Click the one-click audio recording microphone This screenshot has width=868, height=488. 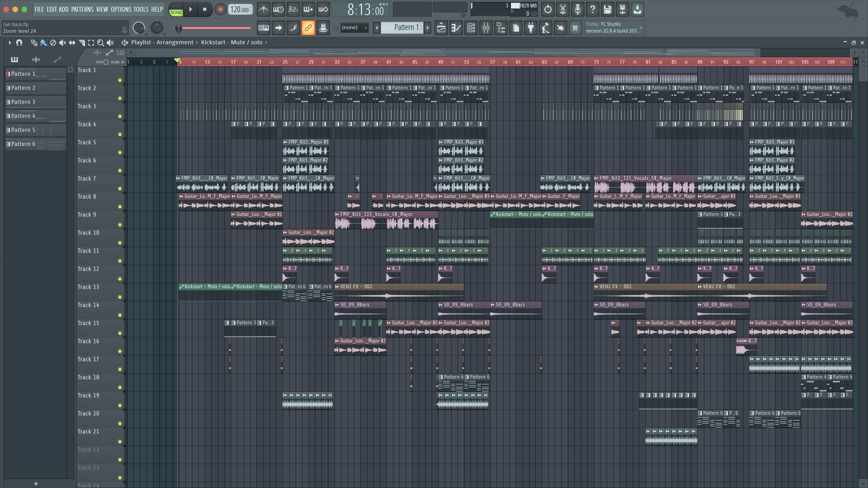pyautogui.click(x=578, y=9)
